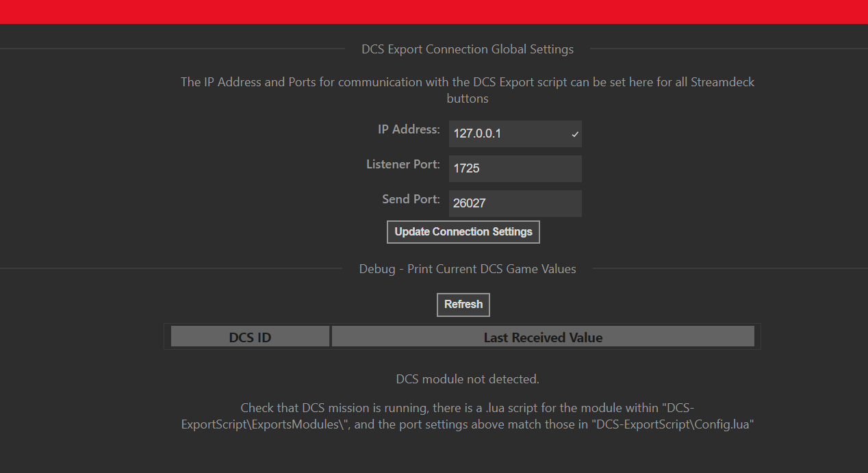Click the DCS Export Connection Global Settings heading
This screenshot has height=473, width=868.
(468, 49)
